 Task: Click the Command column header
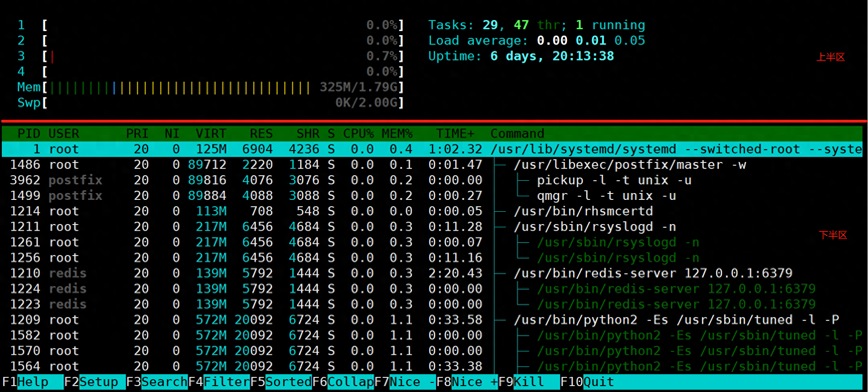point(517,134)
